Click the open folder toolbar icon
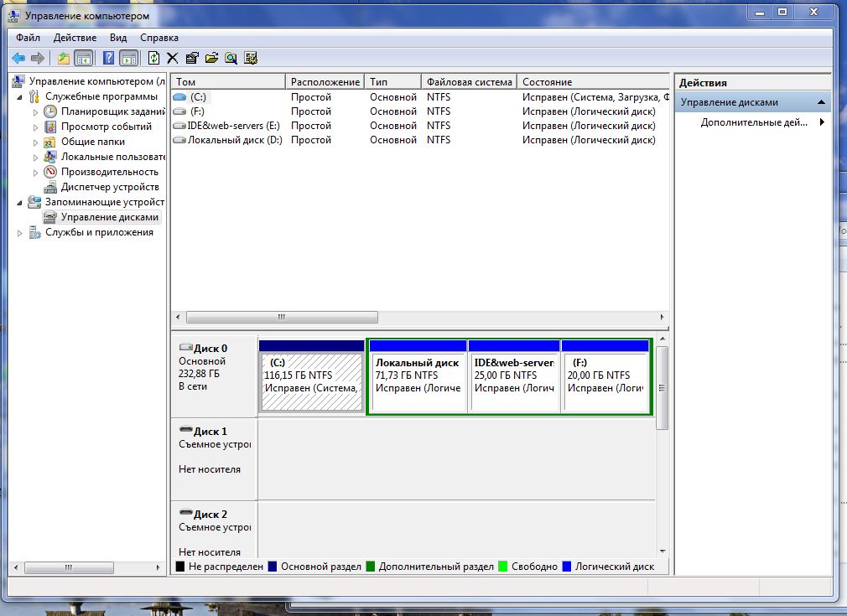847x616 pixels. [x=211, y=58]
